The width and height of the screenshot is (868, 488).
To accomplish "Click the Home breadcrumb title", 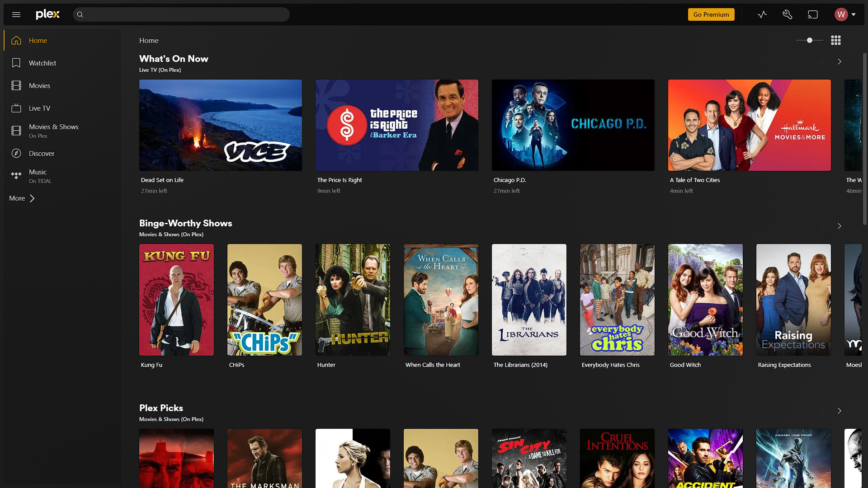I will tap(149, 40).
